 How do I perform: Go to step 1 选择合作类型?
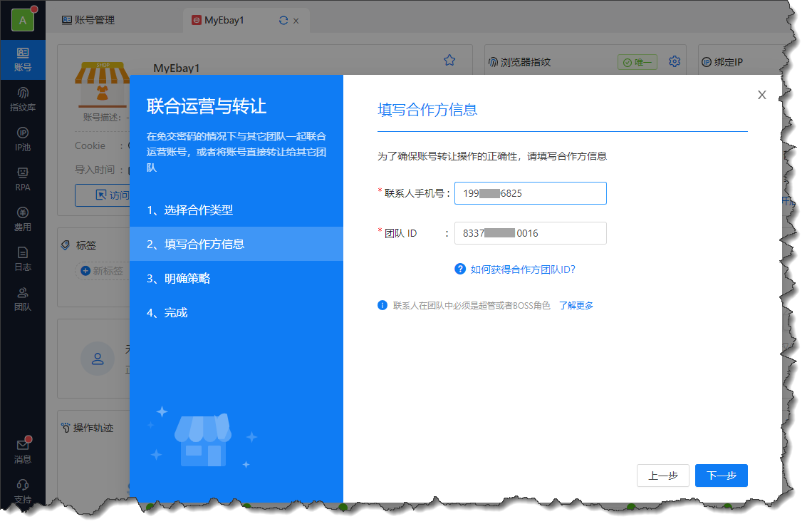[x=189, y=210]
